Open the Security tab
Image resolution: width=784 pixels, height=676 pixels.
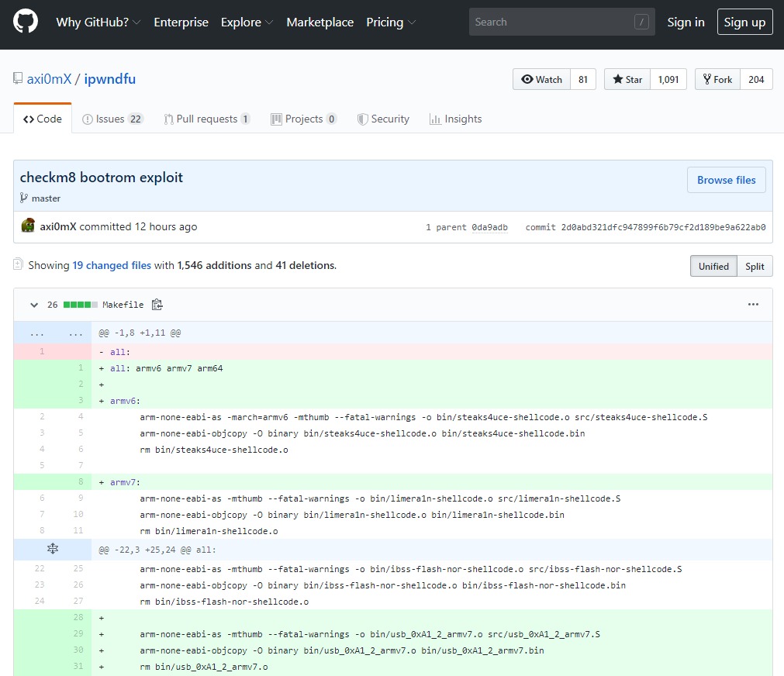383,119
